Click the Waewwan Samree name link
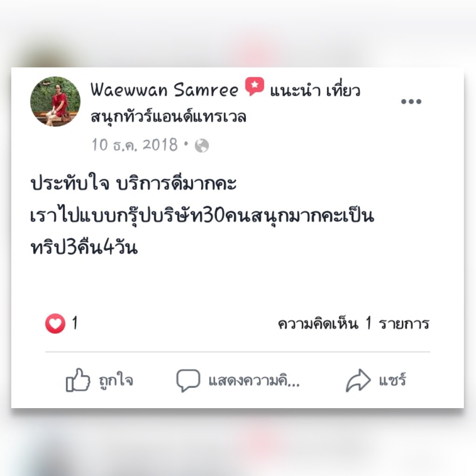 tap(165, 90)
